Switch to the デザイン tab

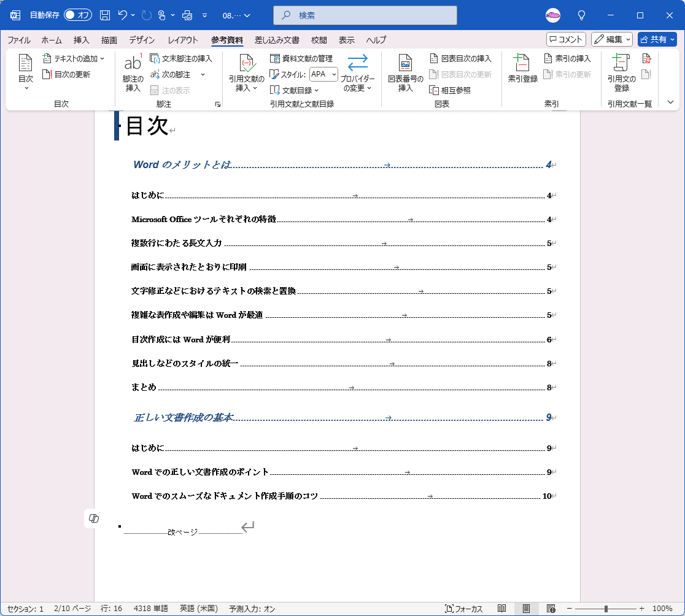pyautogui.click(x=142, y=40)
